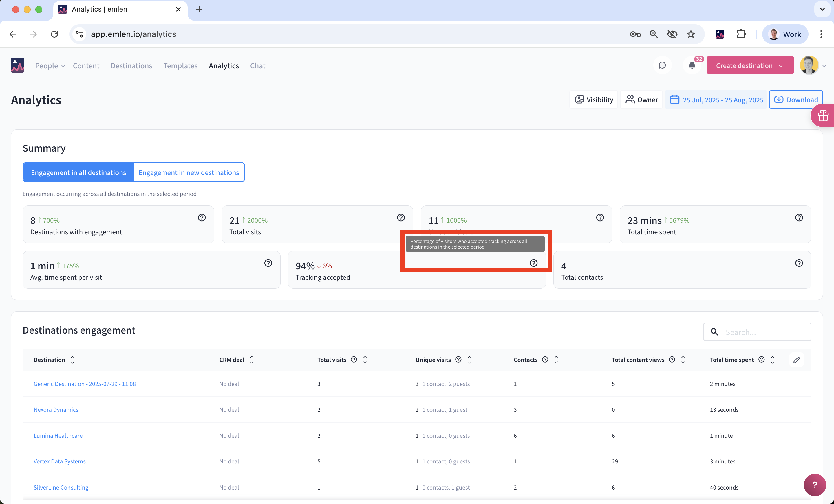834x504 pixels.
Task: Click help icon on Destinations with engagement card
Action: (x=202, y=218)
